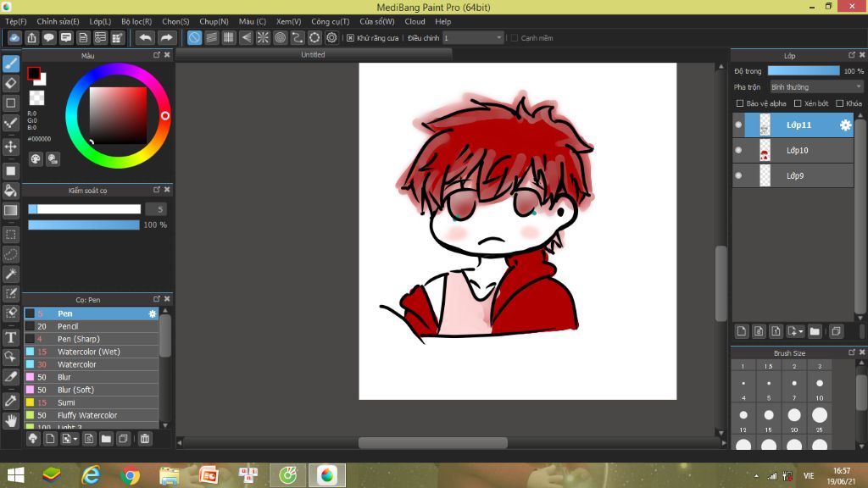The width and height of the screenshot is (868, 488).
Task: Toggle Khử răng cưa checkbox
Action: (350, 37)
